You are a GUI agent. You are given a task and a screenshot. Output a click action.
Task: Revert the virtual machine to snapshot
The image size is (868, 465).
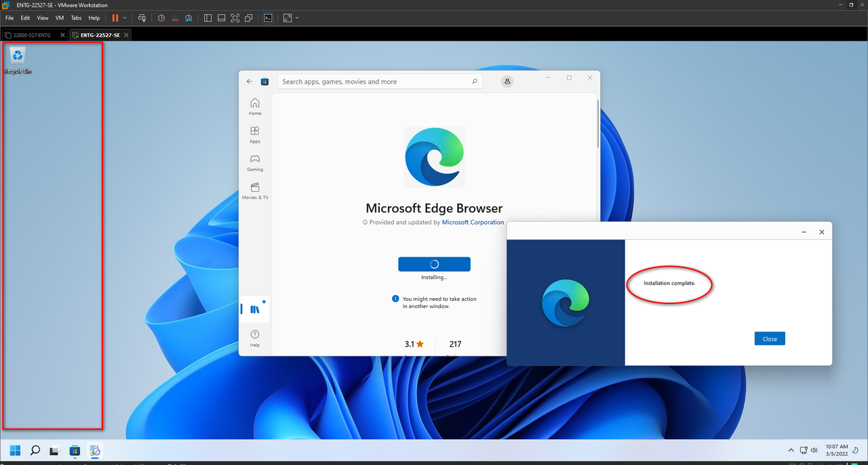pyautogui.click(x=174, y=18)
